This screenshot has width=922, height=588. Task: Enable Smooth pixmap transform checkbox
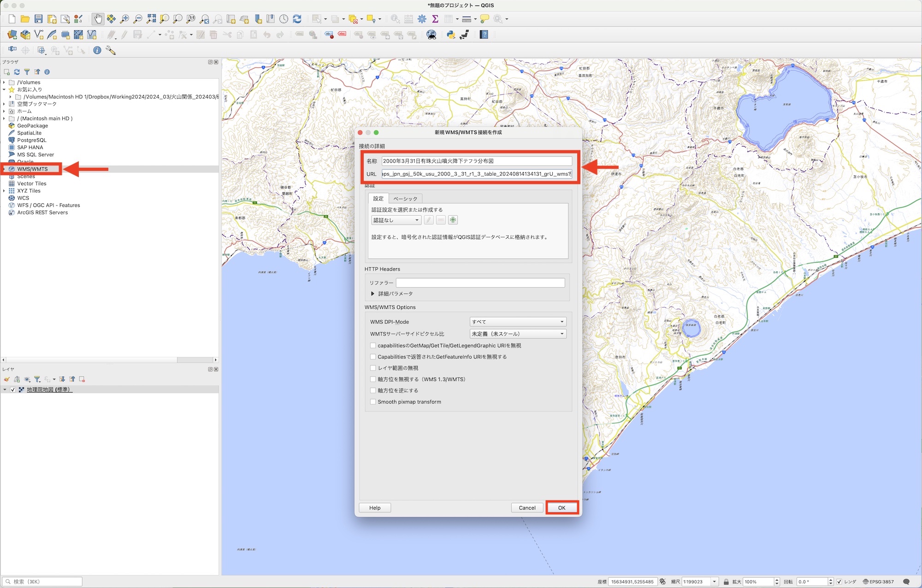click(373, 402)
